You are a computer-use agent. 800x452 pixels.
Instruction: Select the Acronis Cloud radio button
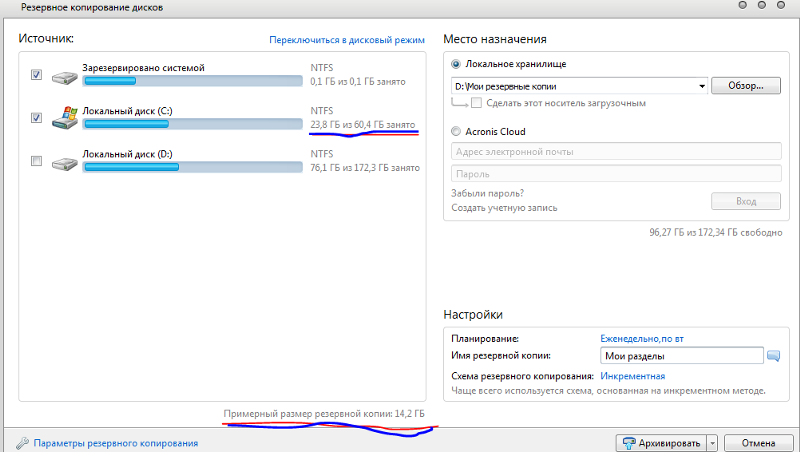point(456,132)
